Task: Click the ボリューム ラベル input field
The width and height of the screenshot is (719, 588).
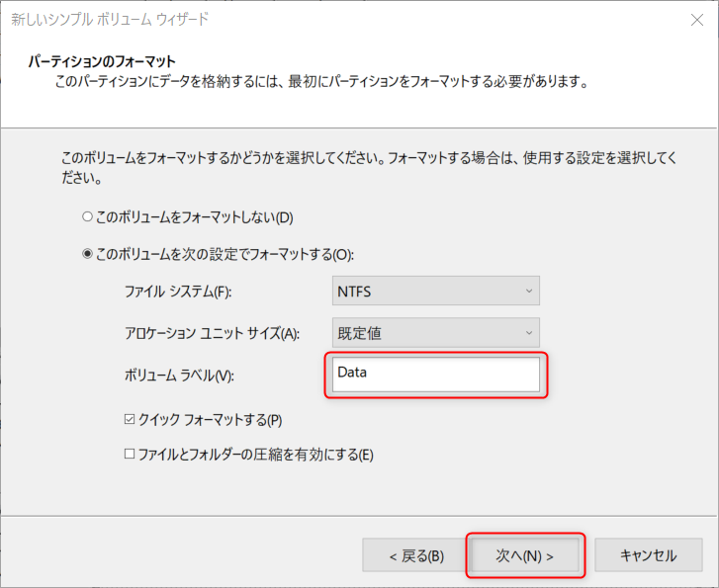Action: coord(435,375)
